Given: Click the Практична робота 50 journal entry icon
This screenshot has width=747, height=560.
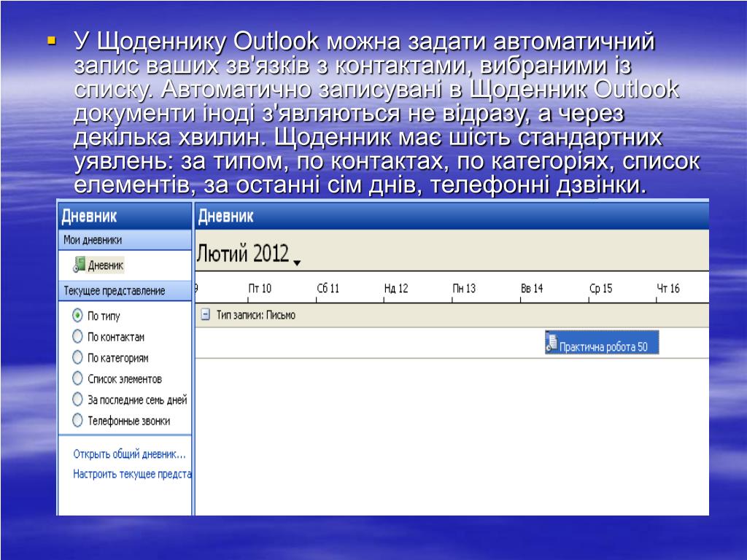Looking at the screenshot, I should pos(551,343).
